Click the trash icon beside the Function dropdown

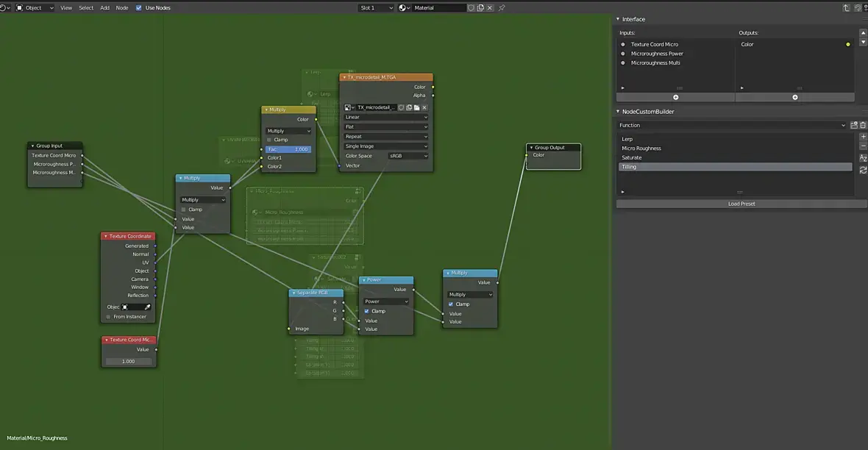tap(863, 126)
